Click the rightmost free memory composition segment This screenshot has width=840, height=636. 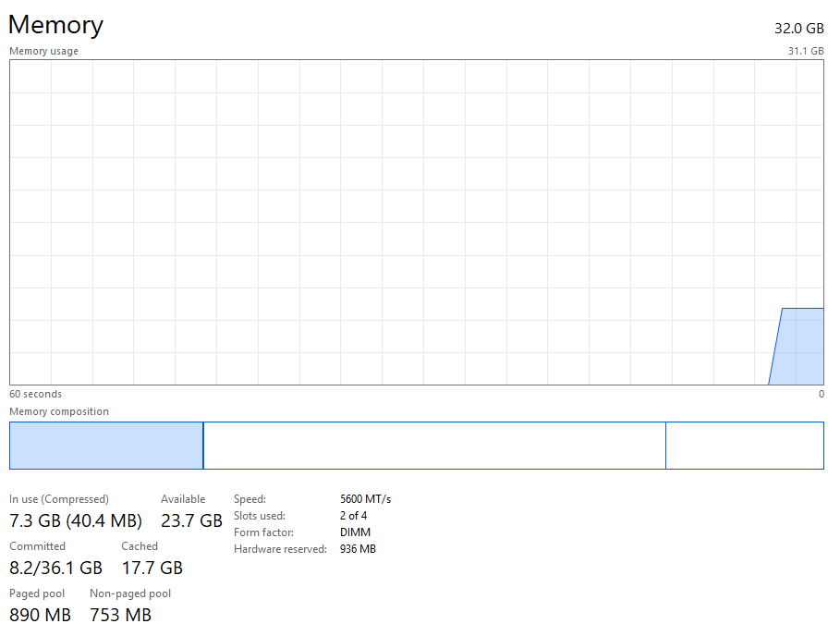744,446
